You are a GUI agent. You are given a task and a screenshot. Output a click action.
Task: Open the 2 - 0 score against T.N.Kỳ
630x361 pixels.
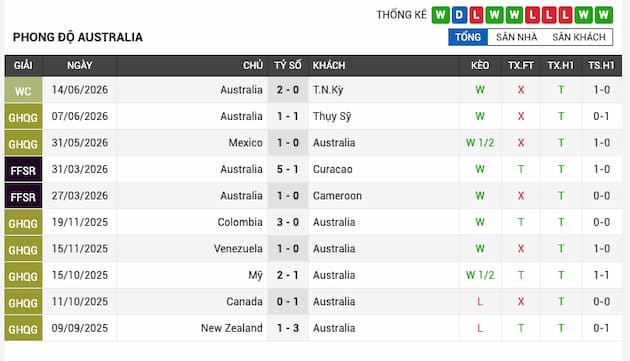(288, 90)
